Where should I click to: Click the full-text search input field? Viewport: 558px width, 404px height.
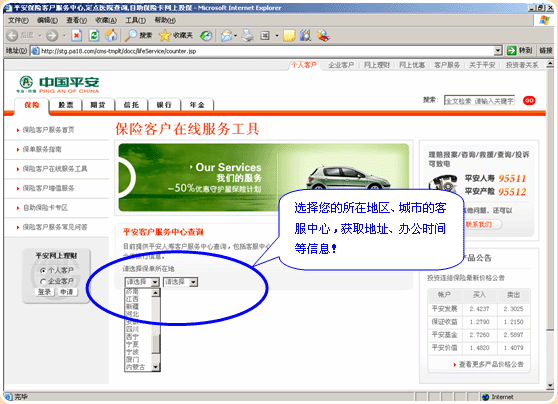(479, 101)
